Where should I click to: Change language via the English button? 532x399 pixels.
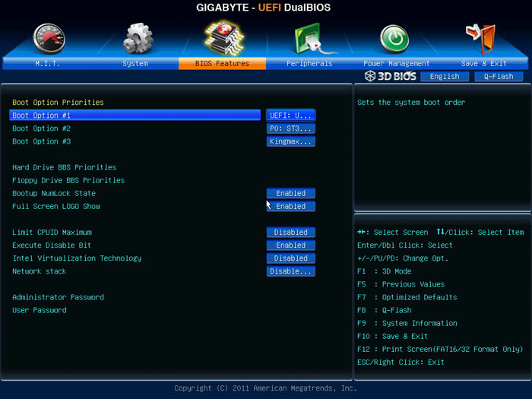(x=445, y=76)
